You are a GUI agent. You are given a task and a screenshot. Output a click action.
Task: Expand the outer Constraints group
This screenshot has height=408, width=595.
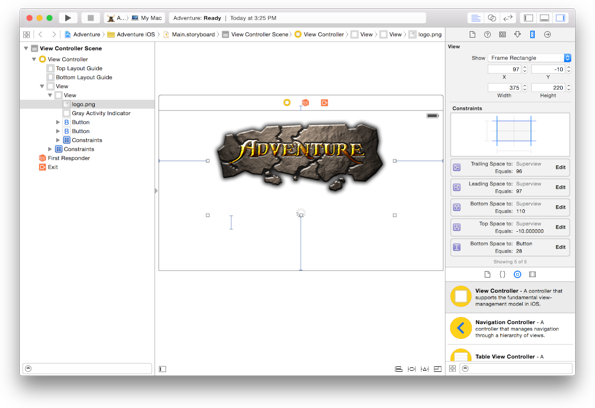coord(50,149)
